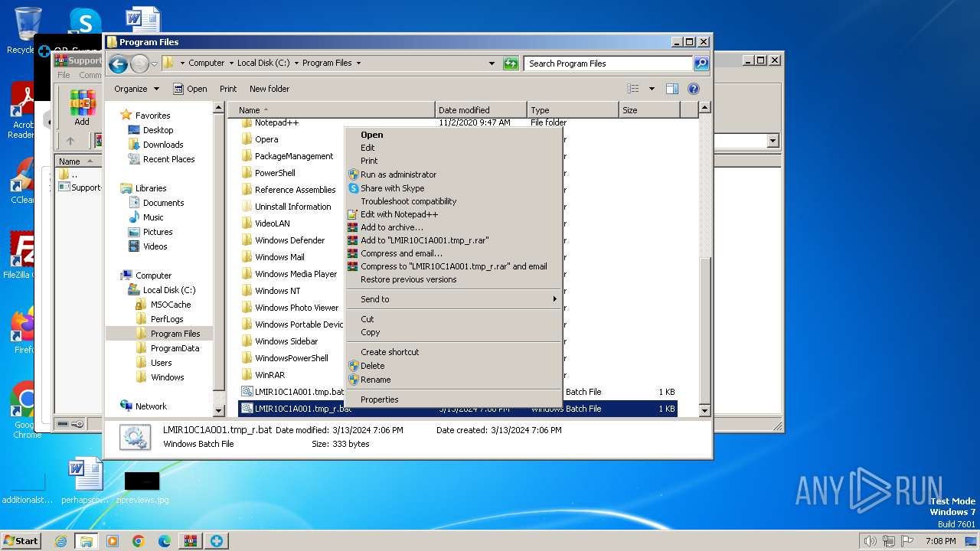
Task: Sort by Size column header
Action: click(649, 110)
